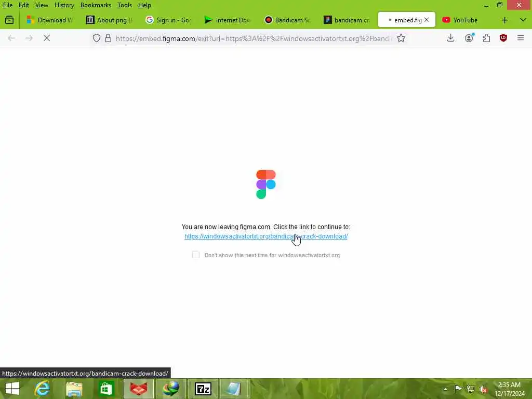Switch to the Bandicam Sc tab
The image size is (532, 399).
click(x=288, y=20)
